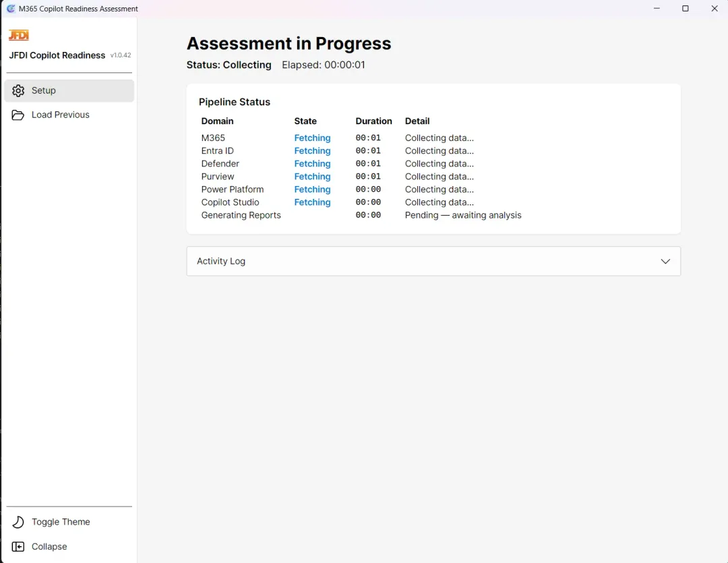Screen dimensions: 728x563
Task: Minimize the assessment window
Action: (x=657, y=8)
